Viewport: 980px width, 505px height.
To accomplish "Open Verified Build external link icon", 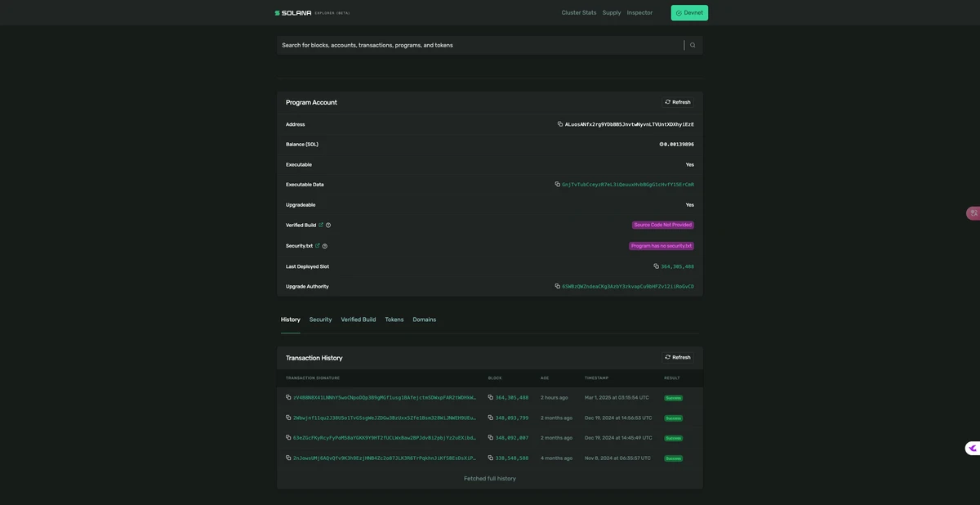I will pyautogui.click(x=321, y=225).
